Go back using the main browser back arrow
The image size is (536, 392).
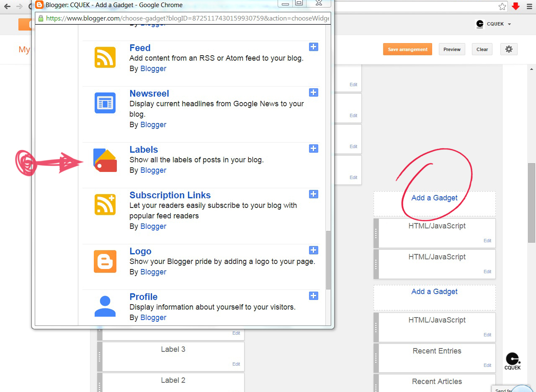tap(7, 6)
